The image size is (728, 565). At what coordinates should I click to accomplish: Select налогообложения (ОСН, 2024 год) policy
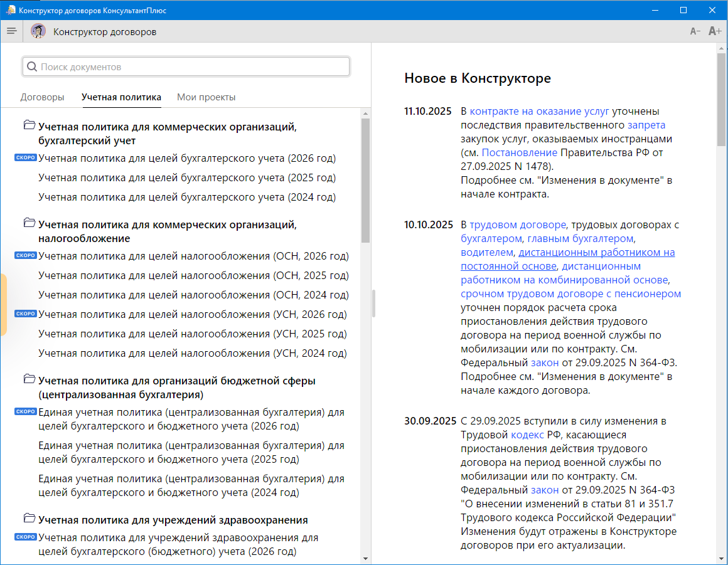pos(193,295)
